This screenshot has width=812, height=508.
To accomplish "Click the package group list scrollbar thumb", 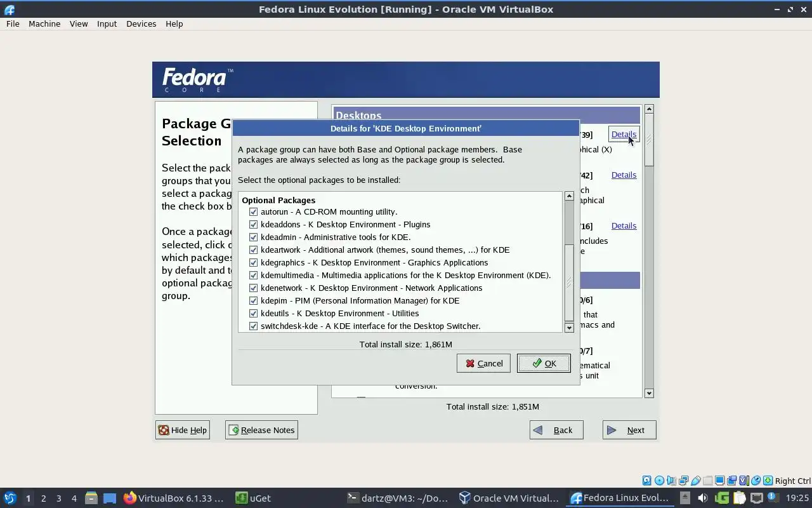I will (x=649, y=140).
